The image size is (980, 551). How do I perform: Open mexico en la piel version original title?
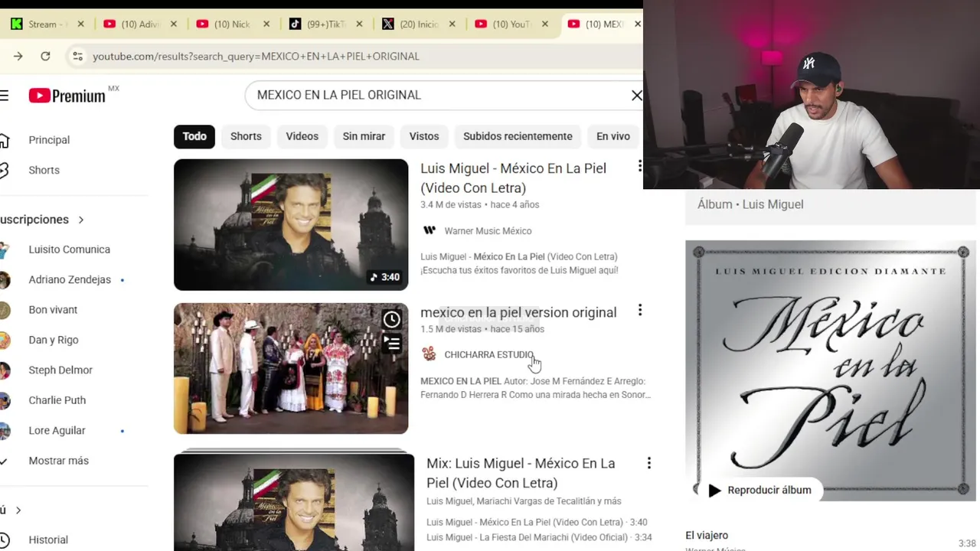pos(518,312)
